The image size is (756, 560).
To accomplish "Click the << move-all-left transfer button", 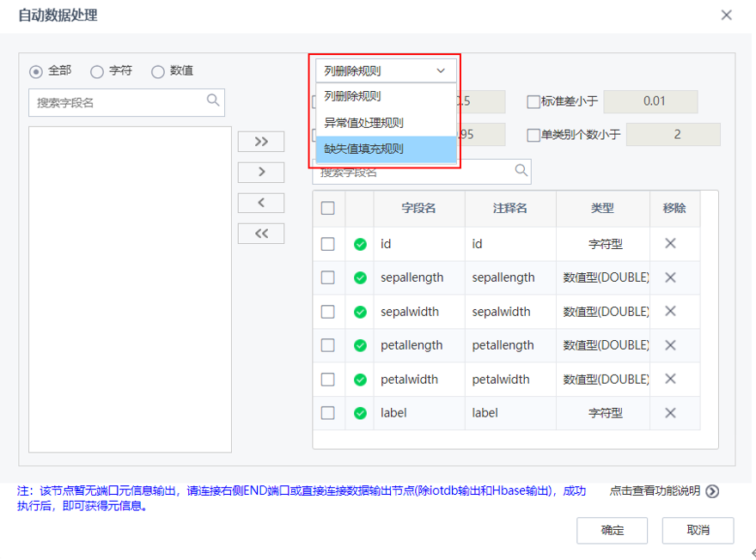I will click(260, 233).
